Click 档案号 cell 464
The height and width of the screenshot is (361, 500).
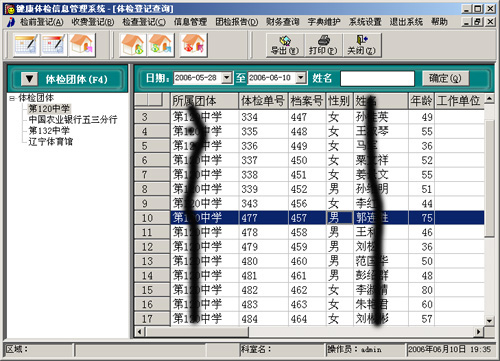click(307, 319)
